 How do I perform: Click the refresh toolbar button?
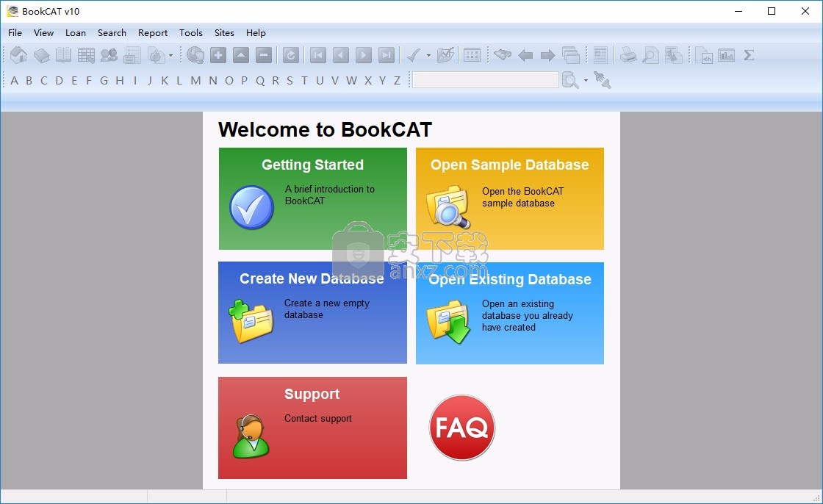tap(290, 55)
